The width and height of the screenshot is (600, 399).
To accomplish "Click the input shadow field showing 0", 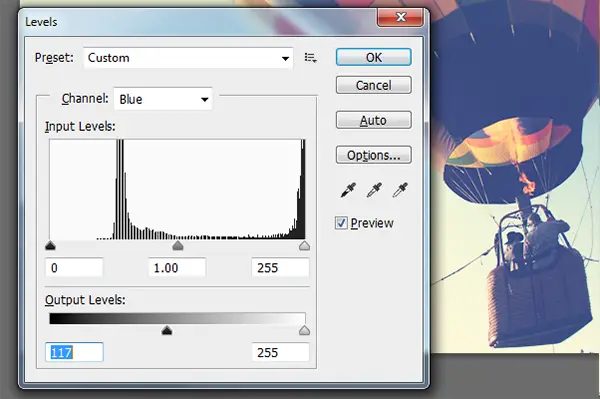I will pos(74,267).
